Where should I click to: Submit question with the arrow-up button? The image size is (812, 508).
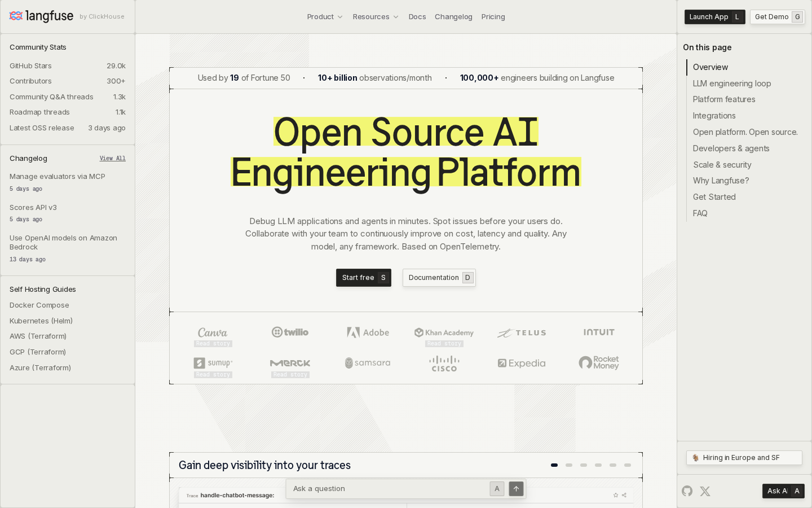[516, 489]
